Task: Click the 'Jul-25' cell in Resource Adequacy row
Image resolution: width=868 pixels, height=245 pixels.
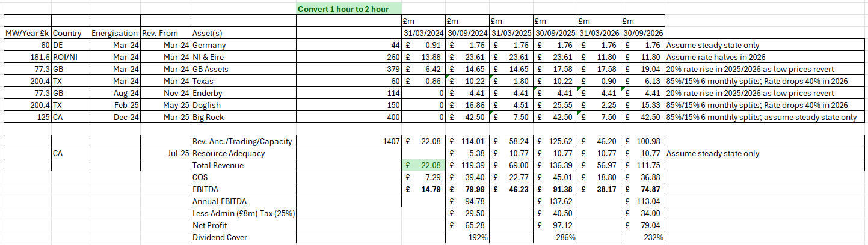Action: click(165, 153)
